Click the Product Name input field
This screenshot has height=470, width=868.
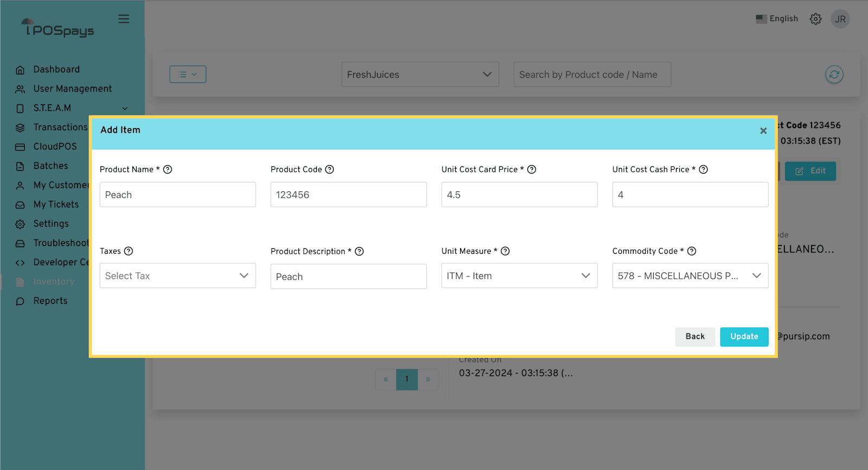[177, 195]
